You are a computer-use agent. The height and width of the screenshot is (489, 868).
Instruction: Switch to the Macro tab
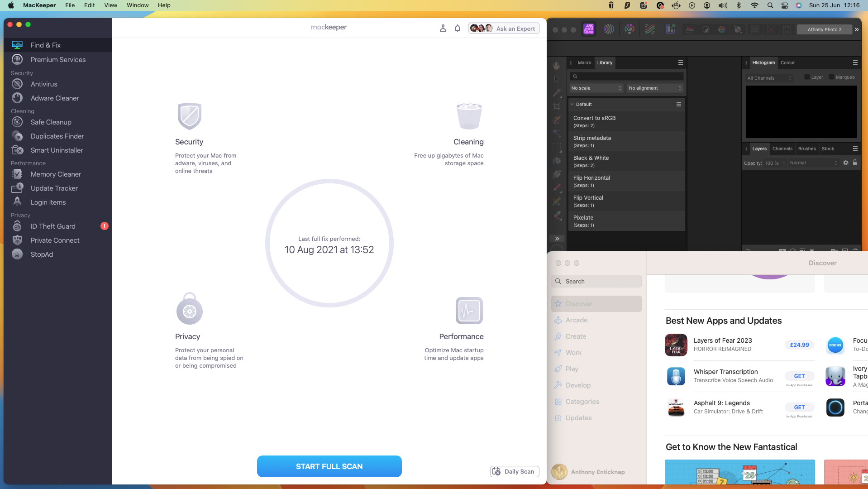(584, 62)
